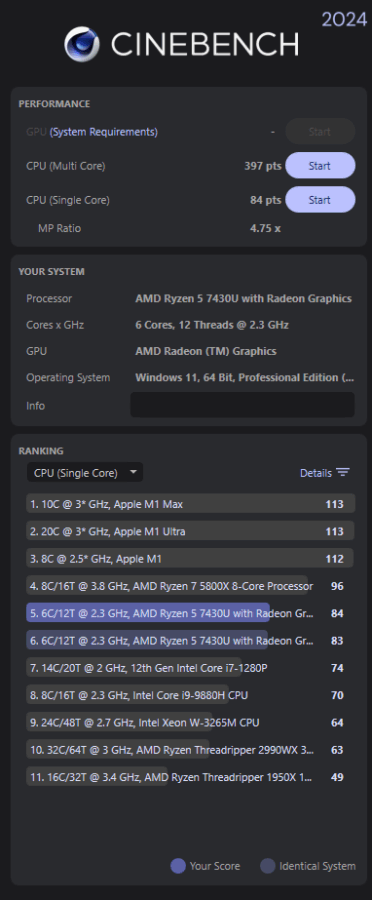This screenshot has width=372, height=900.
Task: Click the Info text input field
Action: 242,405
